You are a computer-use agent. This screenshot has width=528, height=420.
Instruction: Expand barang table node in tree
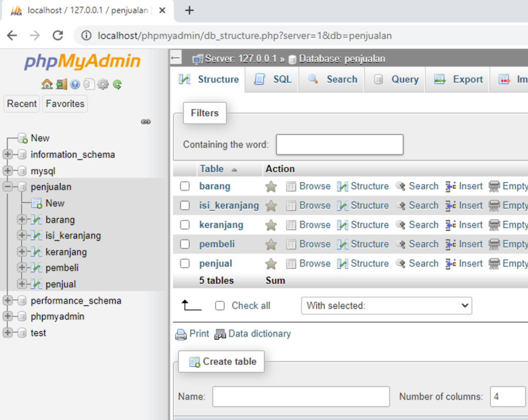point(22,219)
